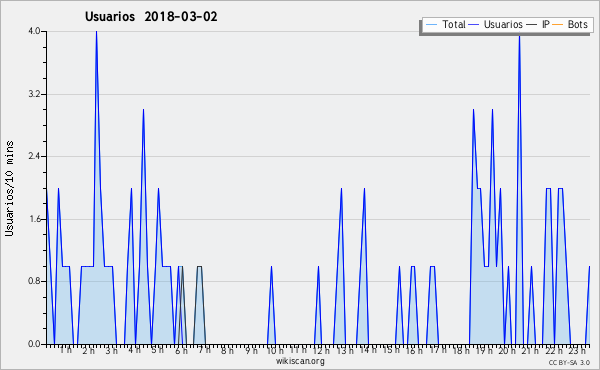The width and height of the screenshot is (600, 370).
Task: Click the y-axis label '0.0'
Action: point(34,344)
